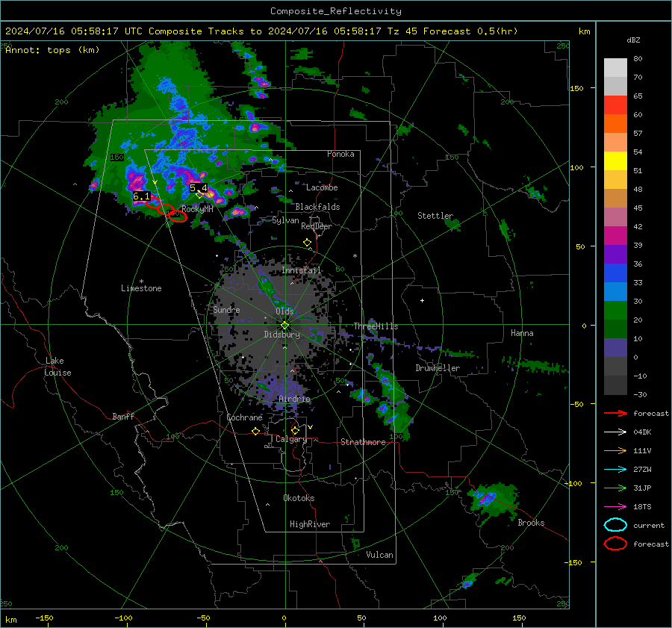Viewport: 672px width, 628px height.
Task: Click the Calgary city label
Action: (291, 439)
